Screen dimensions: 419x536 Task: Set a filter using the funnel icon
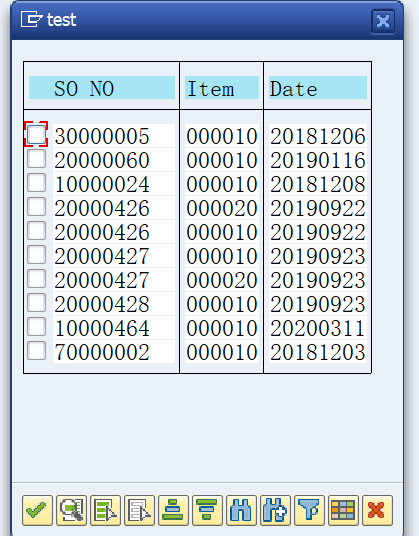pyautogui.click(x=309, y=510)
